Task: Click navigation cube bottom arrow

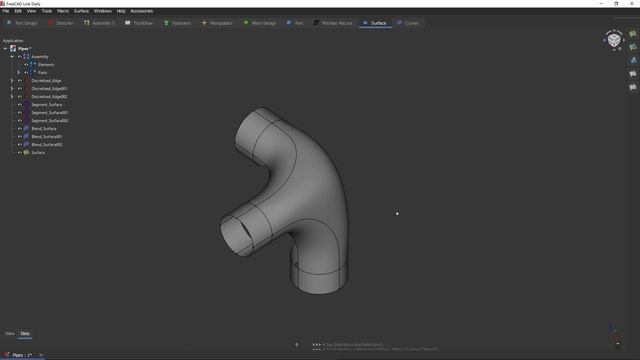Action: [614, 50]
